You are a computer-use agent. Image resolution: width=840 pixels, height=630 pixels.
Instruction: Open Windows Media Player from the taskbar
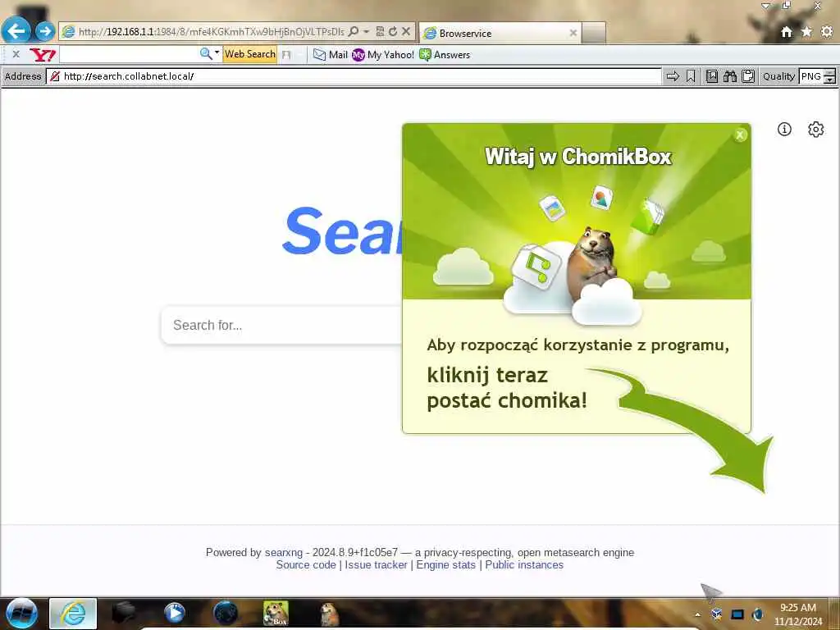pos(174,614)
